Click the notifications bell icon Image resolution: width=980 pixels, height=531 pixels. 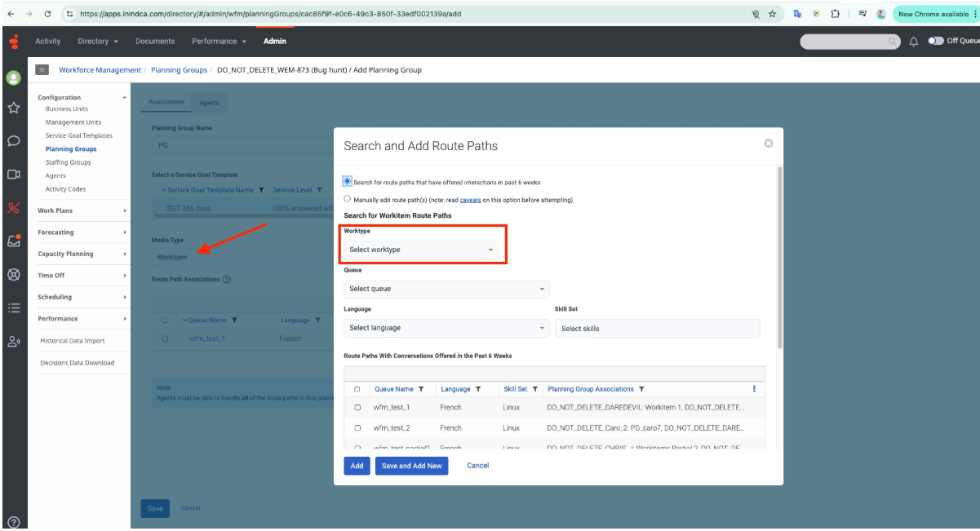(x=913, y=42)
